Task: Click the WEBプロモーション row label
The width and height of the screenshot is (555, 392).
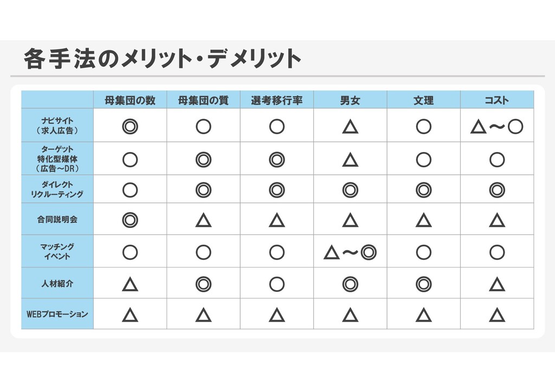Action: pyautogui.click(x=57, y=314)
